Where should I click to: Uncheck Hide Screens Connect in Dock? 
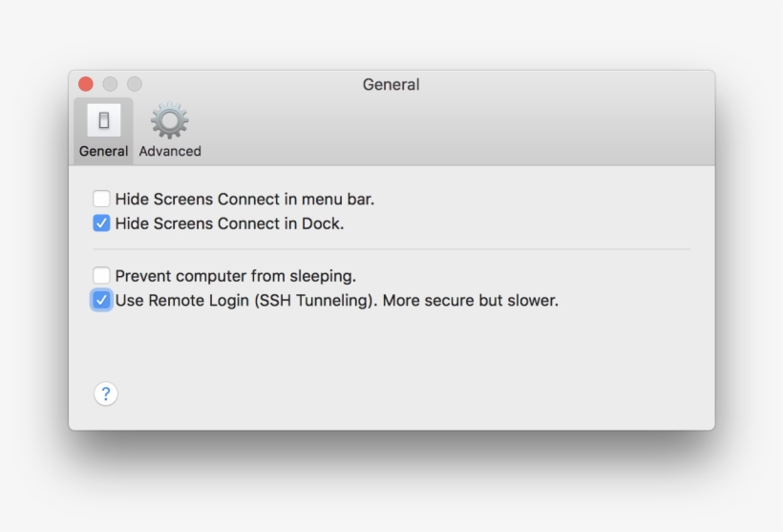[101, 223]
